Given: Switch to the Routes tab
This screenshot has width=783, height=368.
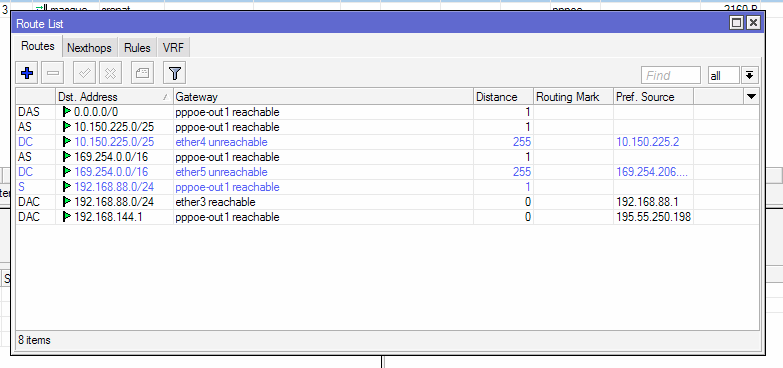Looking at the screenshot, I should (37, 46).
